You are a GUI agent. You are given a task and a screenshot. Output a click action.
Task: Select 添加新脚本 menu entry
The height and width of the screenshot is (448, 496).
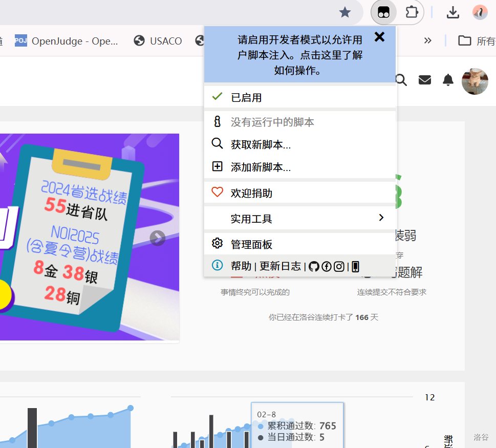pos(261,167)
